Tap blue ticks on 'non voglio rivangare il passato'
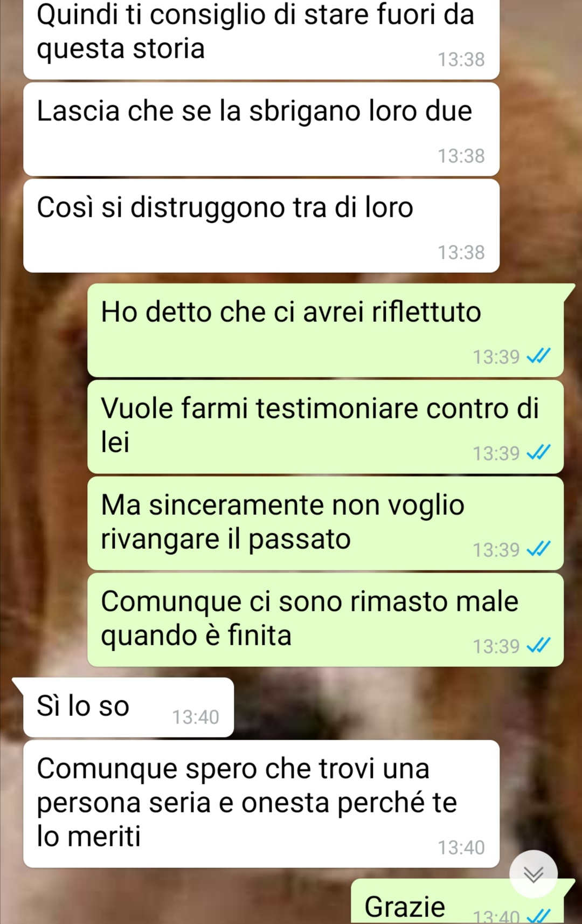The width and height of the screenshot is (582, 924). tap(538, 549)
